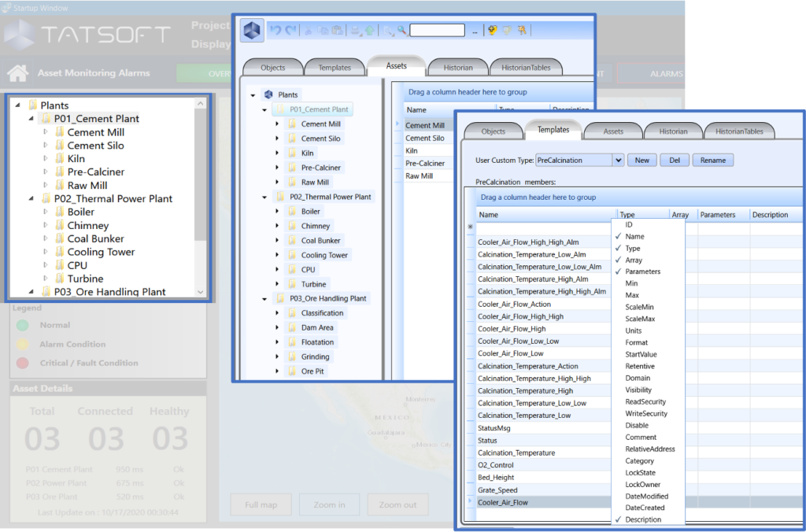Click the scissors Cut icon
Viewport: 806px width, 532px height.
click(309, 31)
